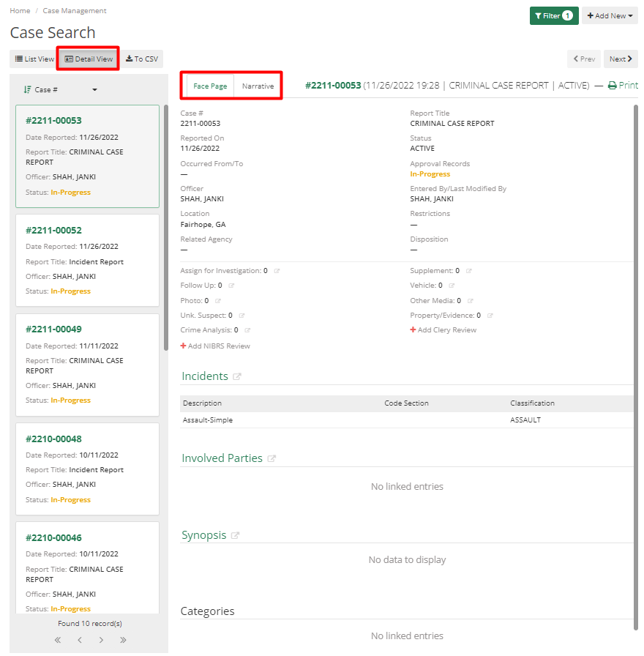644x656 pixels.
Task: Click the Add NIBRS Review link
Action: click(x=214, y=345)
